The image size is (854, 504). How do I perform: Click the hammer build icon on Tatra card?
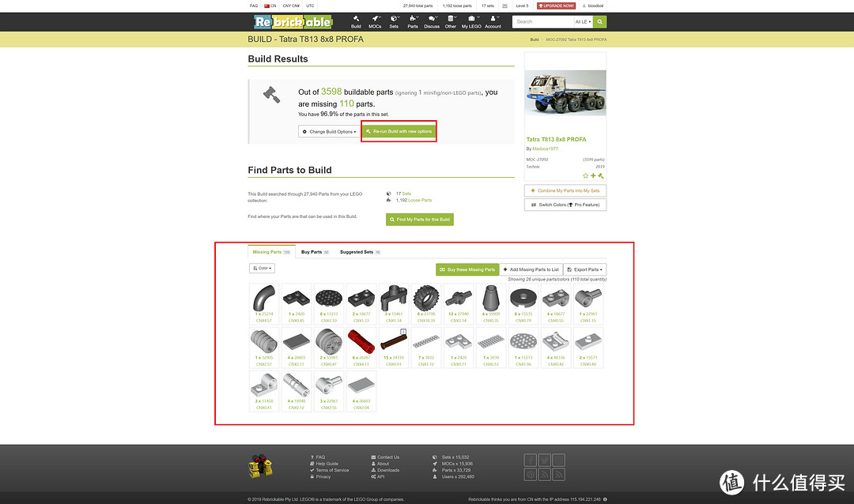click(601, 176)
